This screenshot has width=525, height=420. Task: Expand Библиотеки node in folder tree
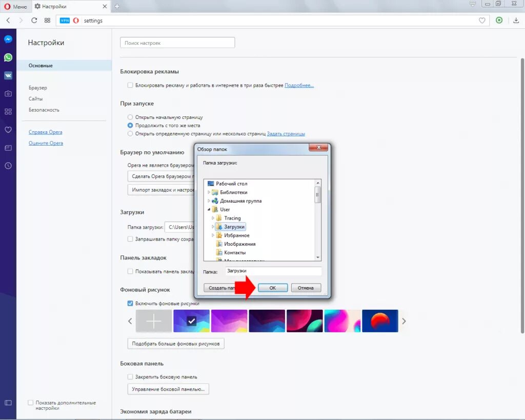[x=209, y=192]
